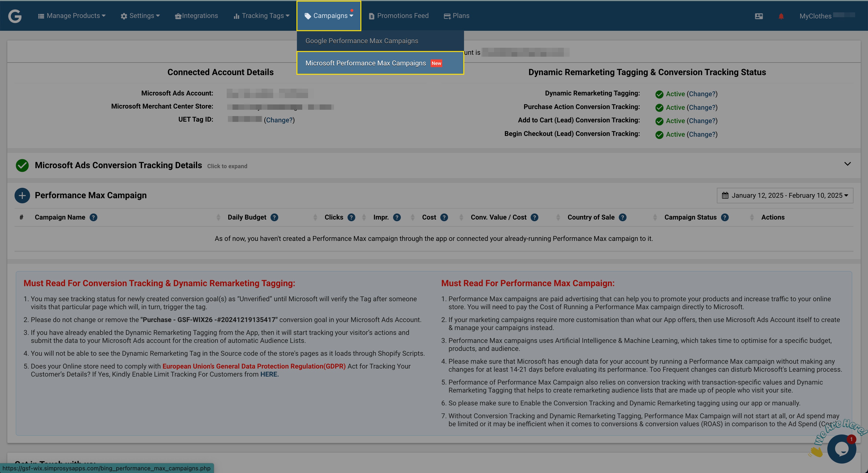
Task: Sort by Country of Sale header
Action: click(655, 217)
